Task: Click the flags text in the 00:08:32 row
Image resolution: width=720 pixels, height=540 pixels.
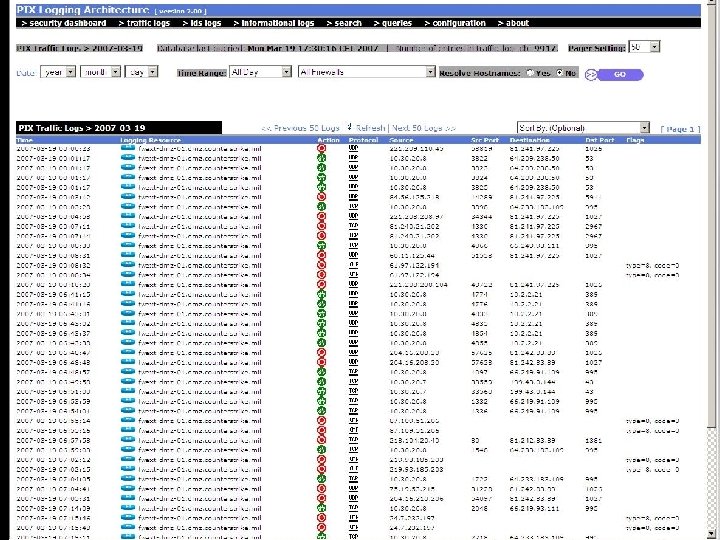Action: (x=652, y=265)
